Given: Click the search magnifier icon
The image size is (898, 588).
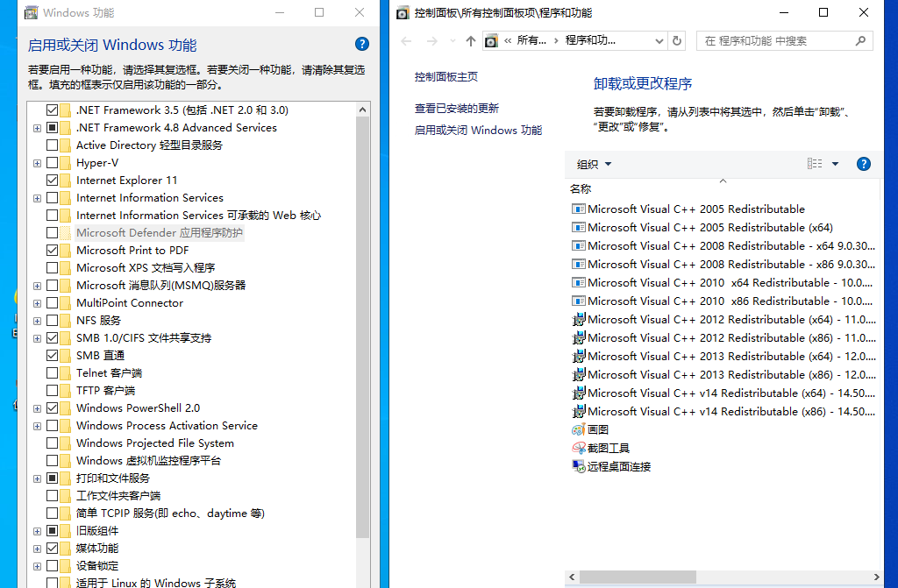Looking at the screenshot, I should click(860, 40).
